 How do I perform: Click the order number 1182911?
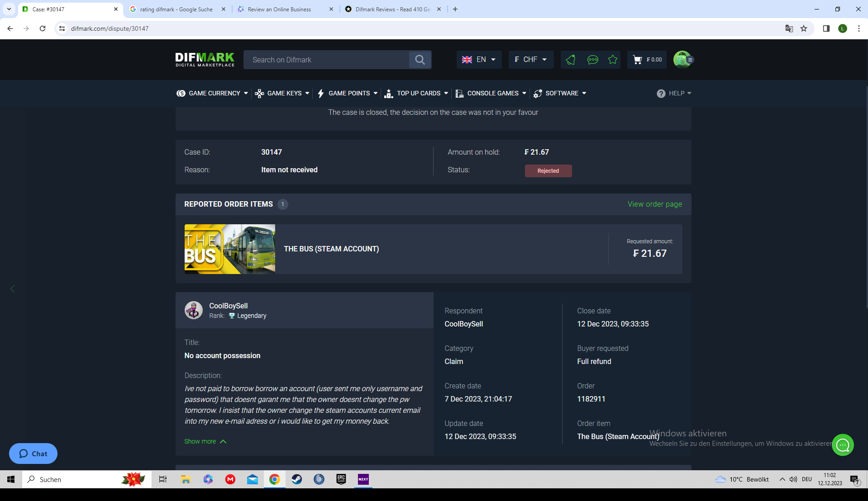click(591, 399)
